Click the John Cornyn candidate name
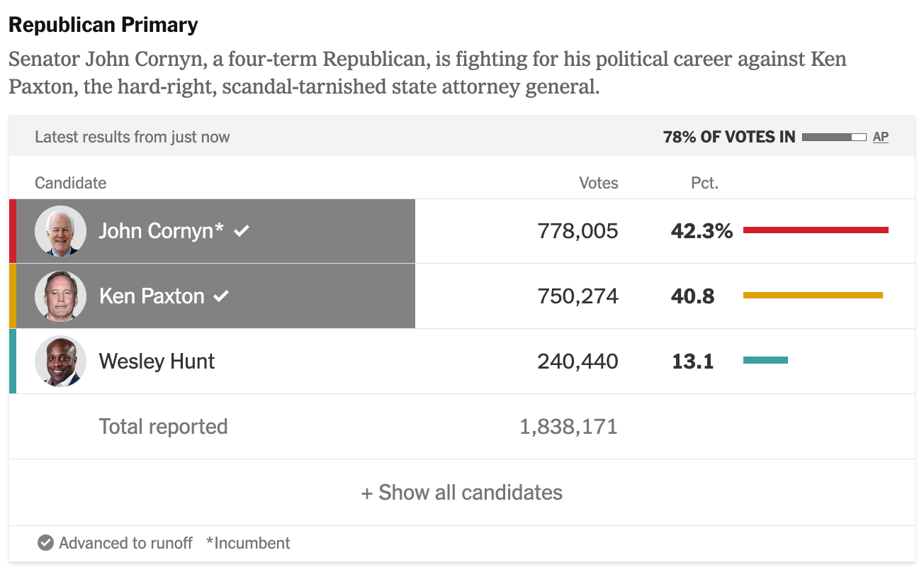This screenshot has height=577, width=924. [x=161, y=231]
